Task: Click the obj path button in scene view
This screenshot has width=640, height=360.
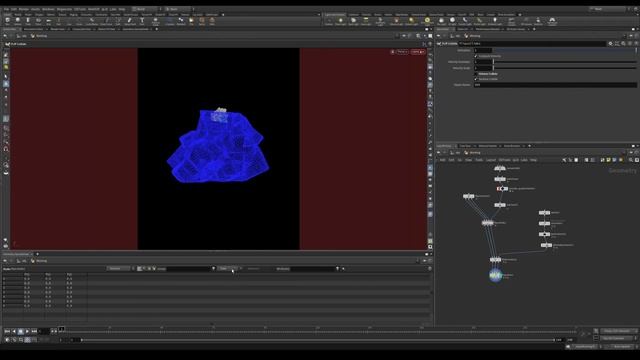Action: (24, 36)
